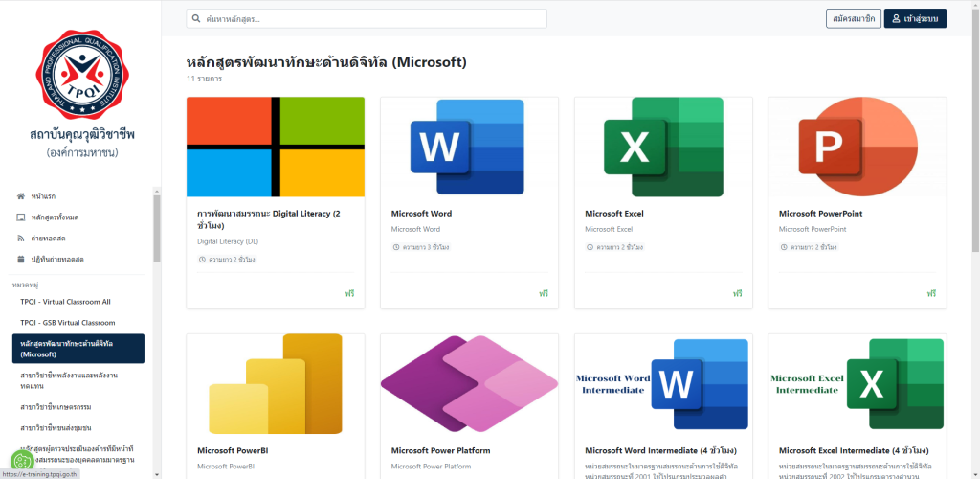Click the broadcast calendar icon in sidebar

pyautogui.click(x=21, y=259)
